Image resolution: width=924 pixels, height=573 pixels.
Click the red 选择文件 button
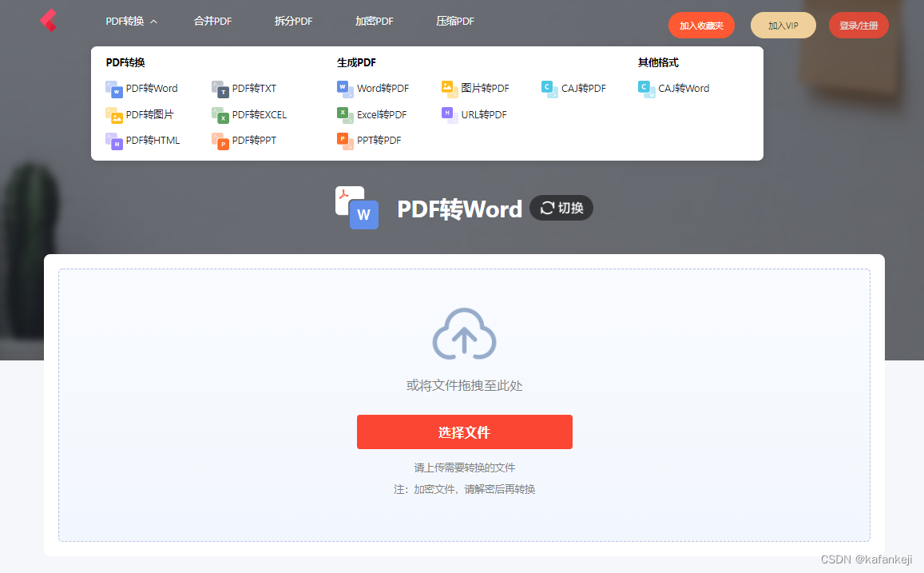tap(464, 432)
